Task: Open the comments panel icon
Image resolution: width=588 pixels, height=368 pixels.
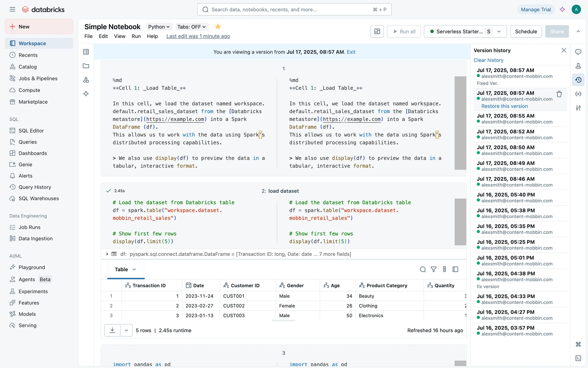Action: click(578, 52)
